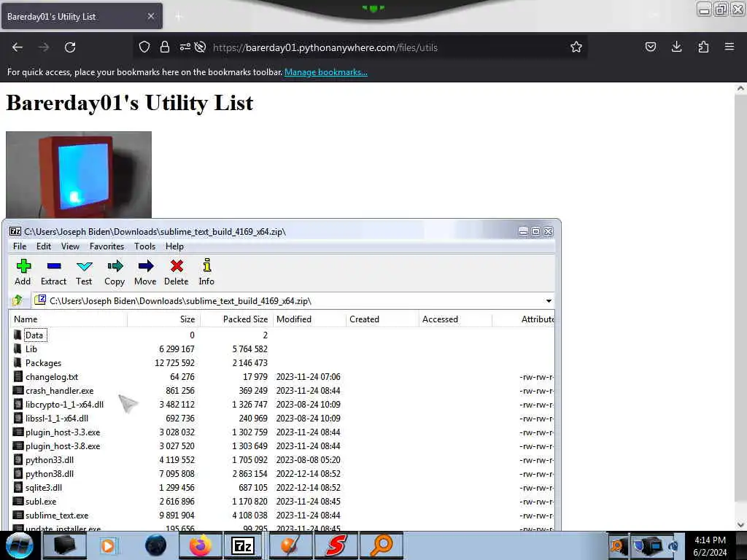Open a new browser tab
This screenshot has height=560, width=747.
coord(179,17)
